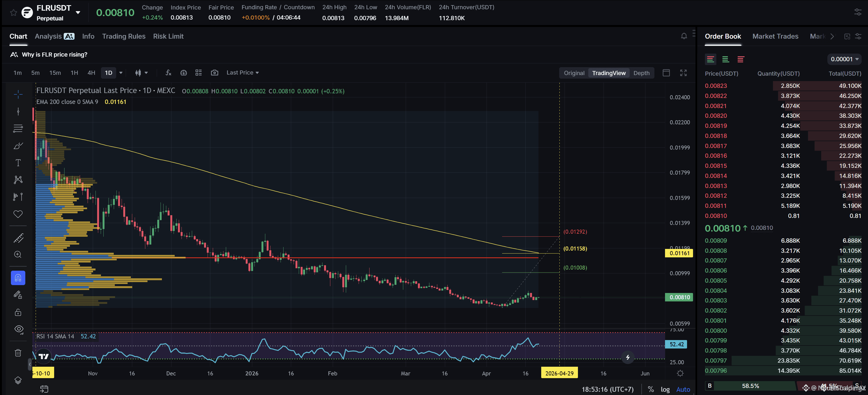Screen dimensions: 868x395
Task: Select the ruler measure tool
Action: click(x=18, y=238)
